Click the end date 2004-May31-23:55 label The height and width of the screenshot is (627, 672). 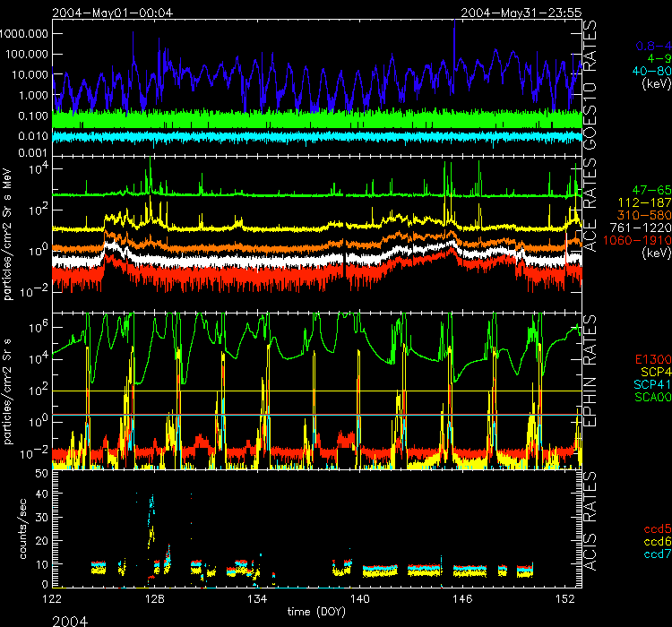tap(520, 13)
